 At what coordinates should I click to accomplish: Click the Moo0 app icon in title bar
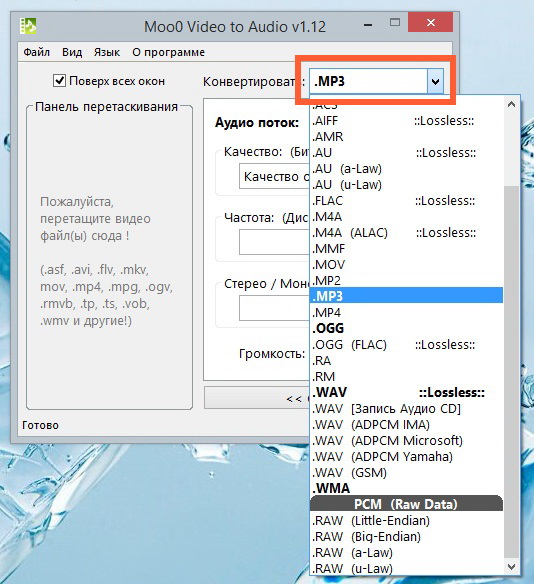pyautogui.click(x=28, y=26)
